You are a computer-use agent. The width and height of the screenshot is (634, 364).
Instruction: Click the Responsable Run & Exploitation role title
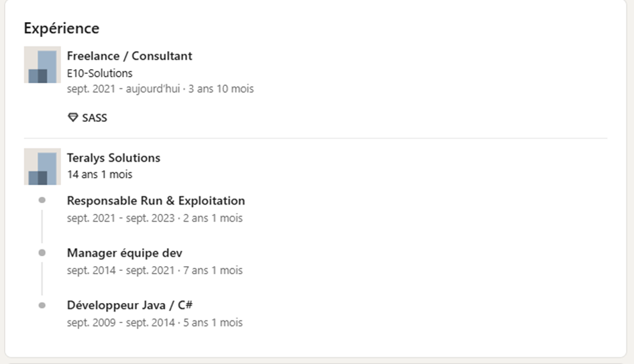coord(156,200)
